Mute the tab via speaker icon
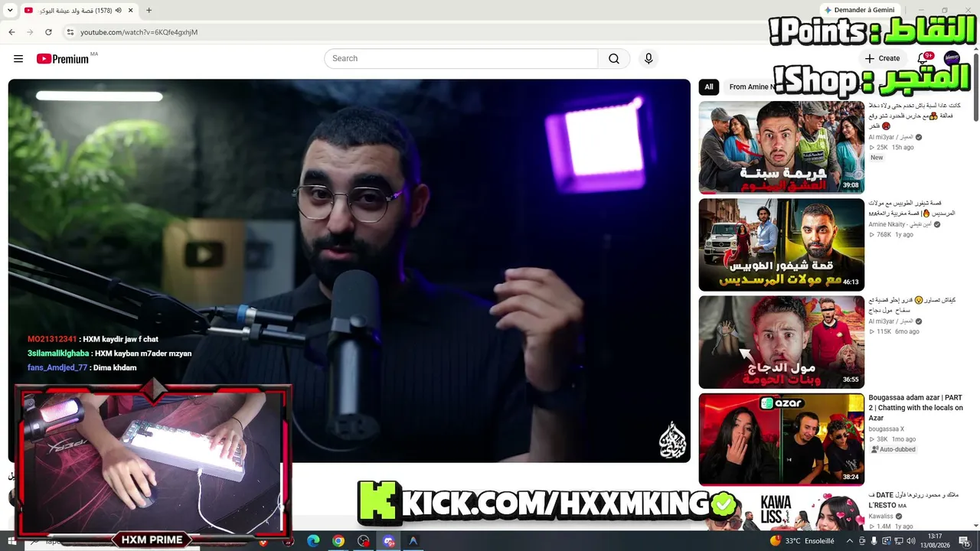This screenshot has width=980, height=551. [119, 11]
